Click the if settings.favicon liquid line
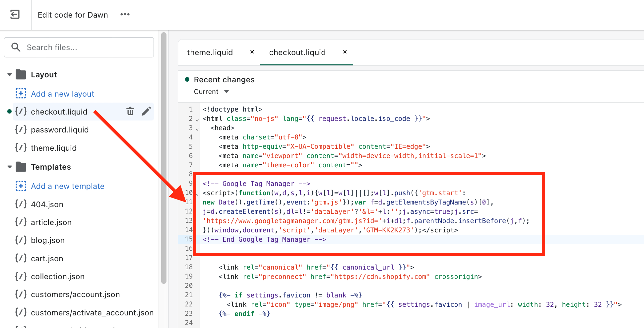This screenshot has height=328, width=644. tap(290, 295)
